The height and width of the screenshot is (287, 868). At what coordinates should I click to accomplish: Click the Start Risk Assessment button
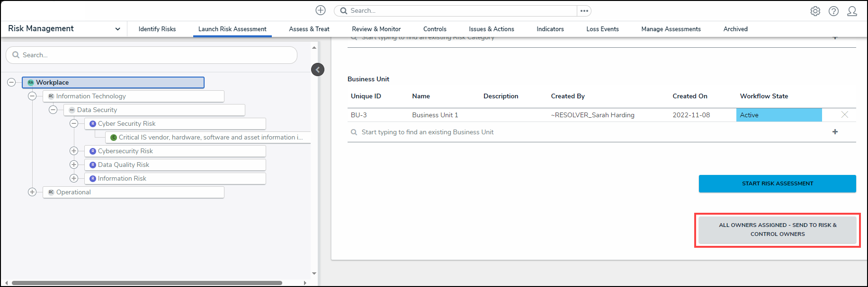pos(777,183)
